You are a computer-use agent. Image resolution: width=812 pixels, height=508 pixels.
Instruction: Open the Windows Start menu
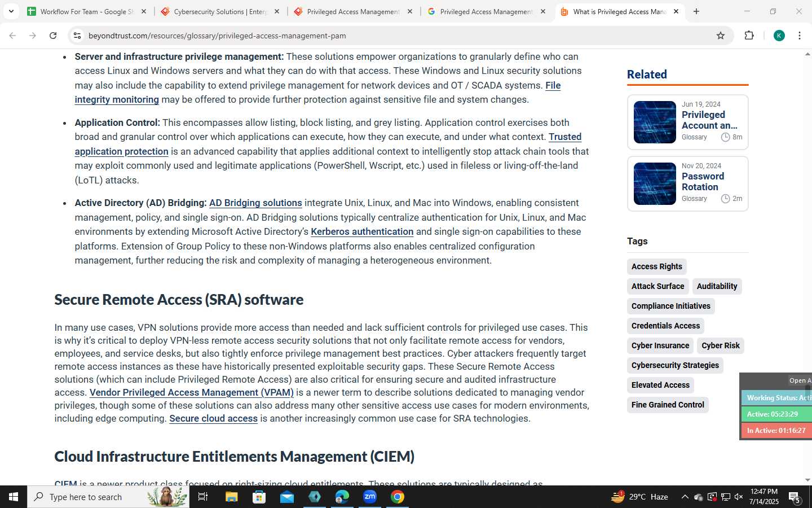click(x=14, y=497)
